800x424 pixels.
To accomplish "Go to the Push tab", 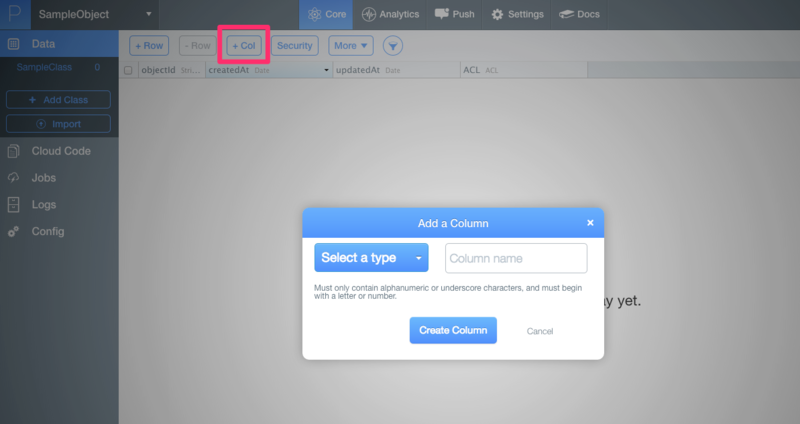I will tap(455, 14).
